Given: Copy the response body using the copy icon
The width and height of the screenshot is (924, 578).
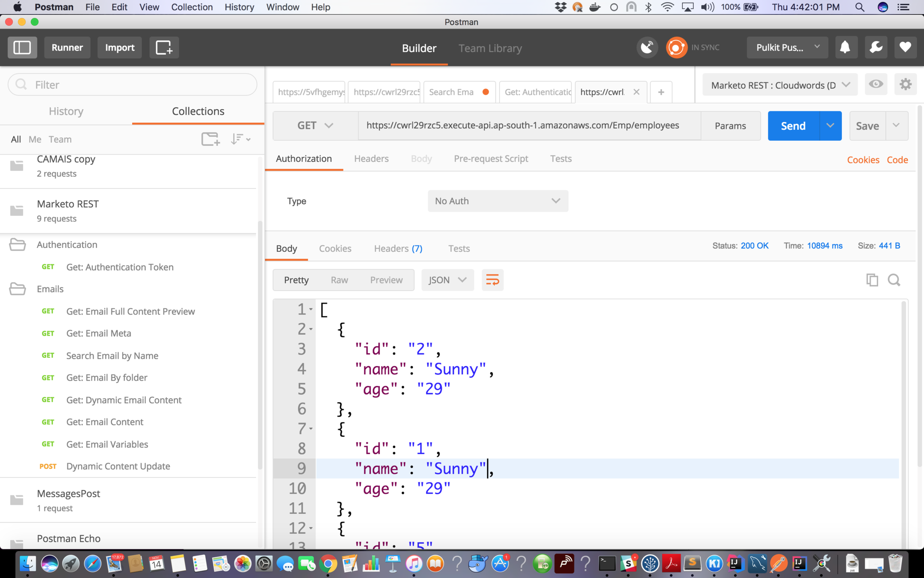Looking at the screenshot, I should click(x=872, y=280).
